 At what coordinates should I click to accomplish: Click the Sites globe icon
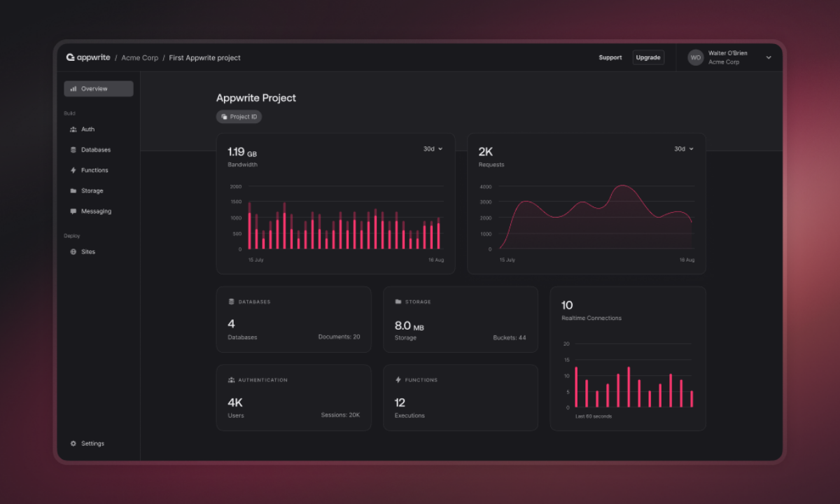73,251
